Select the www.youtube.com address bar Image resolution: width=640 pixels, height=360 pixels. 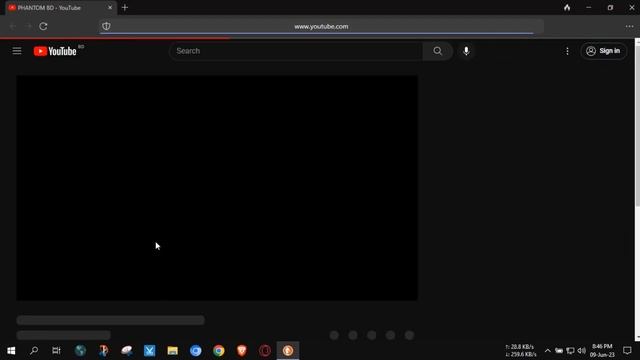[x=321, y=27]
